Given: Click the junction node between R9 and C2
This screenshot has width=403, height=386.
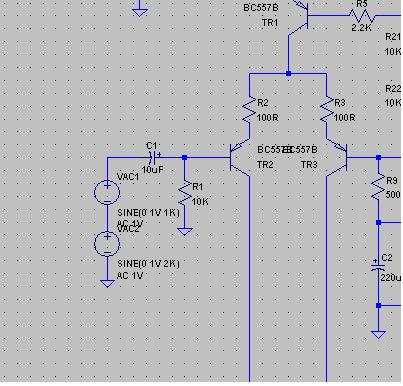Looking at the screenshot, I should point(378,222).
